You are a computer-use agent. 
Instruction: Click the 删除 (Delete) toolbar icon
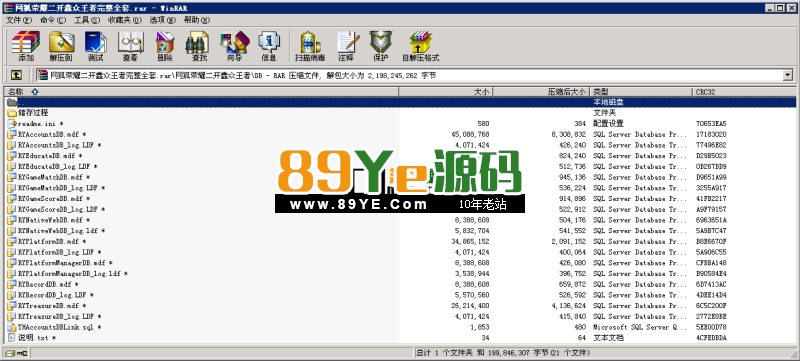(x=165, y=46)
